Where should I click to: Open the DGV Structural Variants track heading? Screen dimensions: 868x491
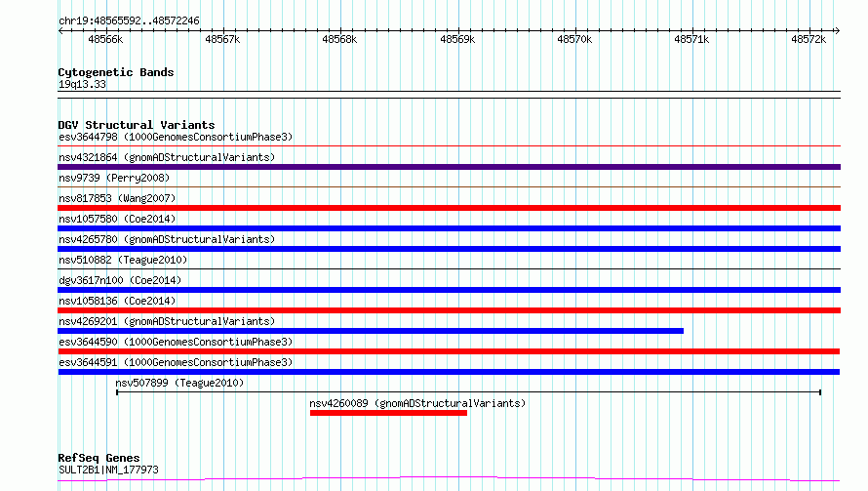coord(137,125)
